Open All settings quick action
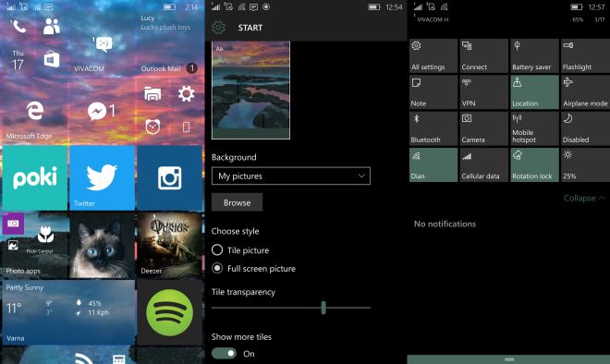610x364 pixels. tap(433, 55)
